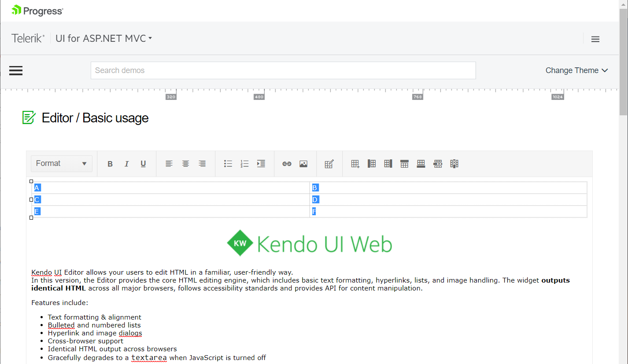Image resolution: width=628 pixels, height=364 pixels.
Task: Insert ordered numbered list
Action: [244, 164]
